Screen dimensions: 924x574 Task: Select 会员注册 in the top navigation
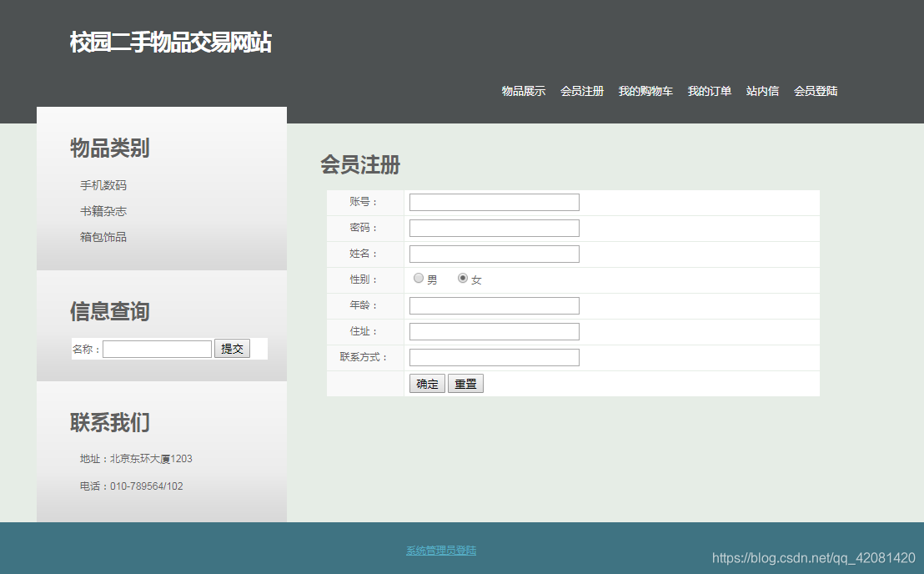[x=581, y=91]
